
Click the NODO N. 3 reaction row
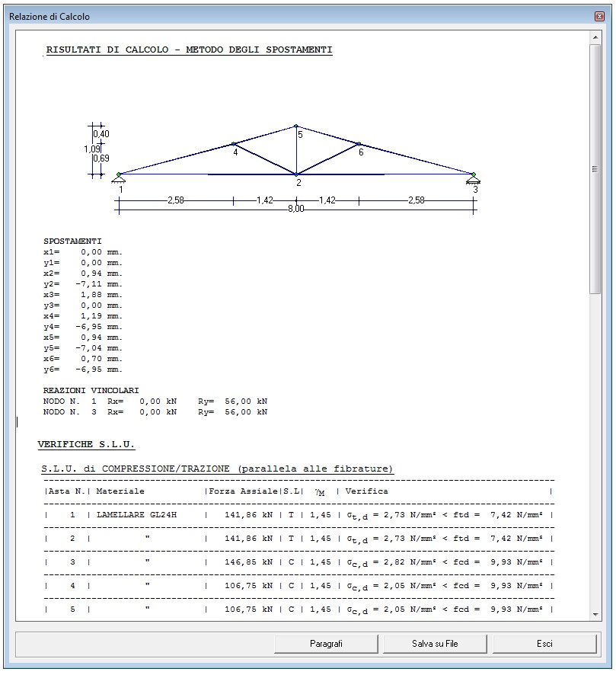155,412
